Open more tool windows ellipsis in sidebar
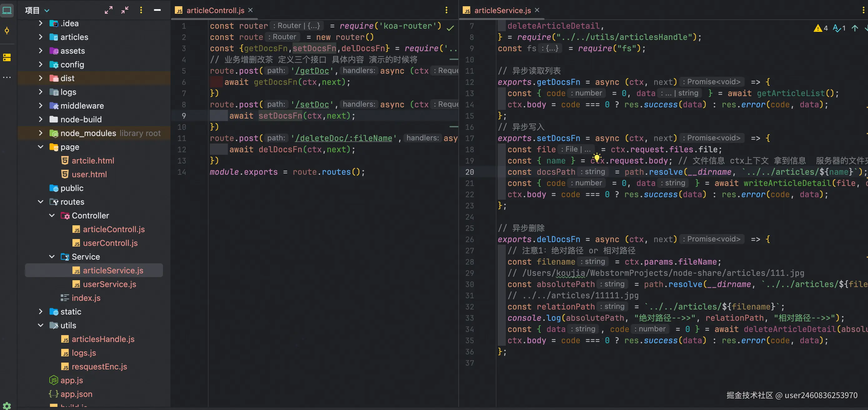Screen dimensions: 868x410 pyautogui.click(x=7, y=77)
